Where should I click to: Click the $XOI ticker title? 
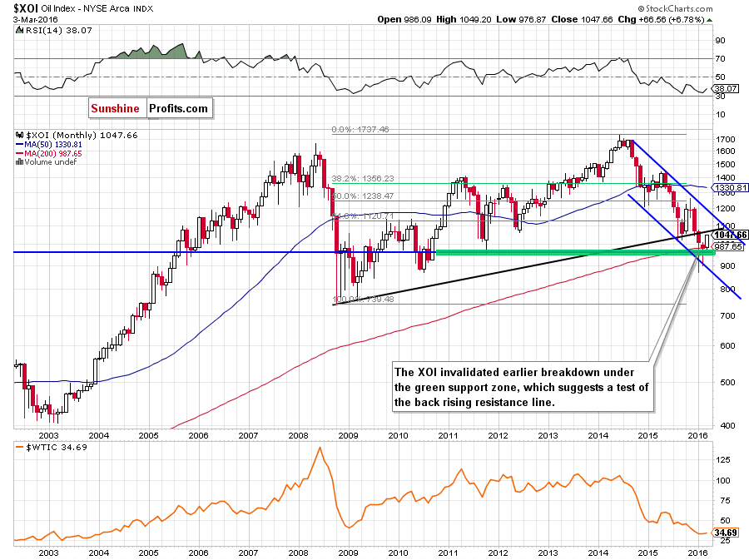pos(25,8)
